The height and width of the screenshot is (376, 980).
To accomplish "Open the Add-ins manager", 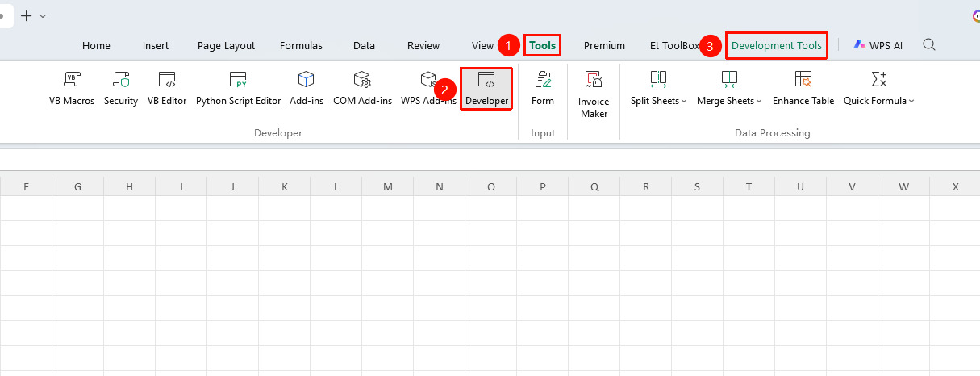I will coord(307,88).
